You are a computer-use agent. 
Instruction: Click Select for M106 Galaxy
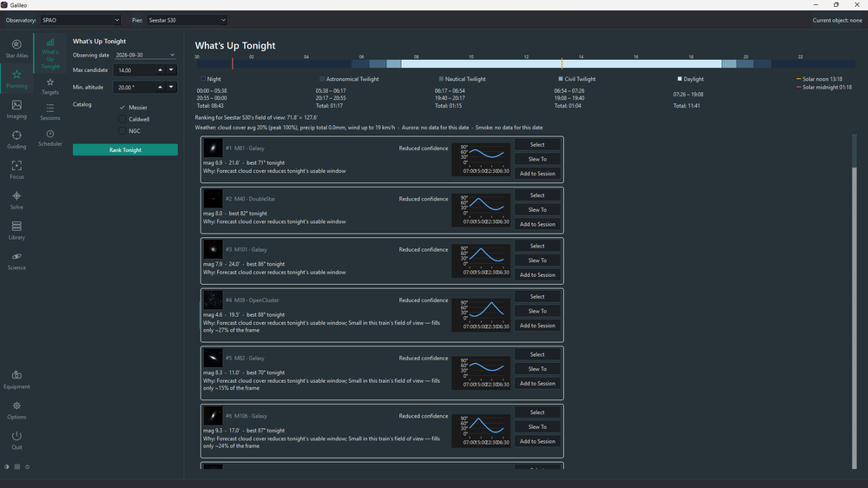[x=537, y=412]
